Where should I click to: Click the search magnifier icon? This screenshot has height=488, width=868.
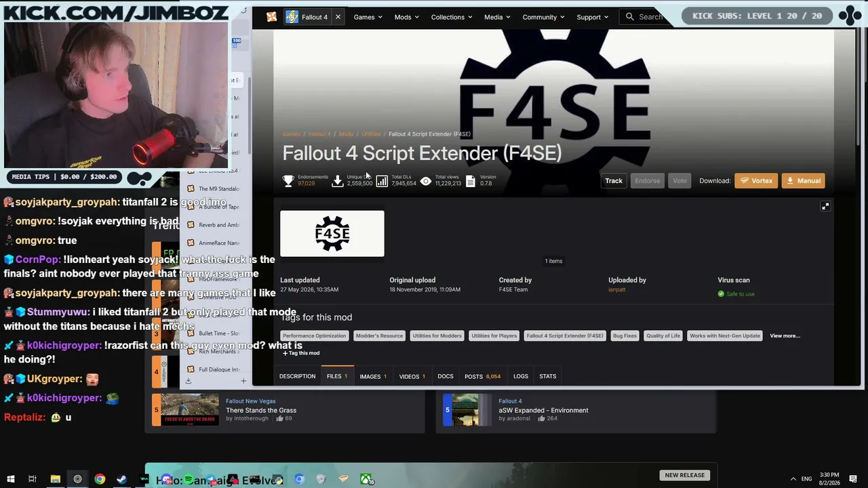pyautogui.click(x=630, y=17)
